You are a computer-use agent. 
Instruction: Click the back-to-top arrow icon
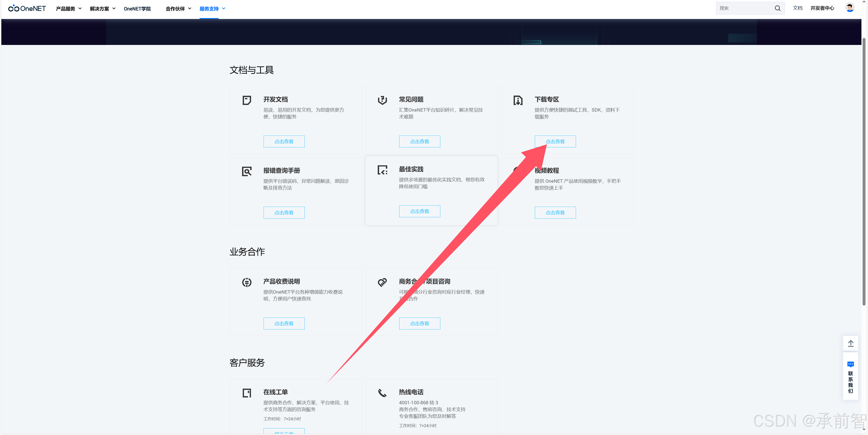[x=850, y=343]
